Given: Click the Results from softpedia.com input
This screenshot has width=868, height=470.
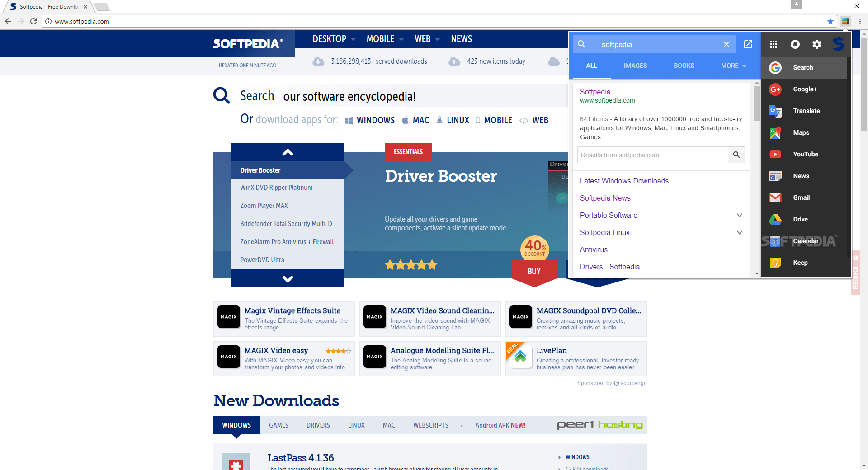Looking at the screenshot, I should [653, 155].
